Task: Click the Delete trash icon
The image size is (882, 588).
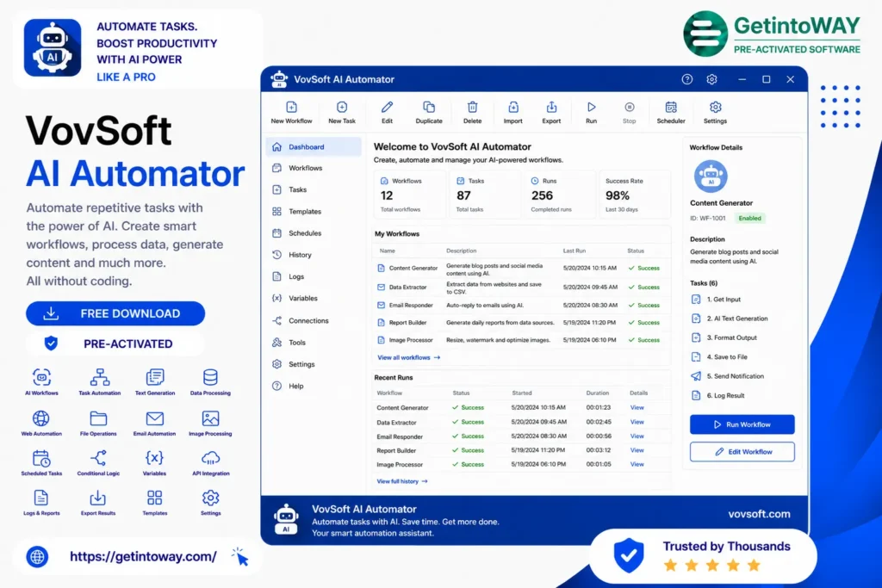Action: tap(473, 108)
